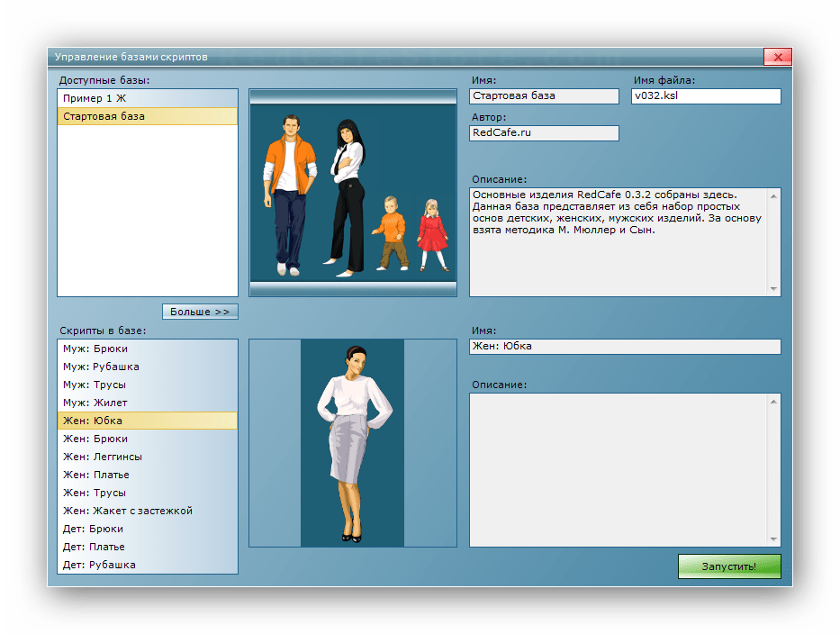
Task: Click the 'Больше >>' button
Action: click(x=200, y=312)
